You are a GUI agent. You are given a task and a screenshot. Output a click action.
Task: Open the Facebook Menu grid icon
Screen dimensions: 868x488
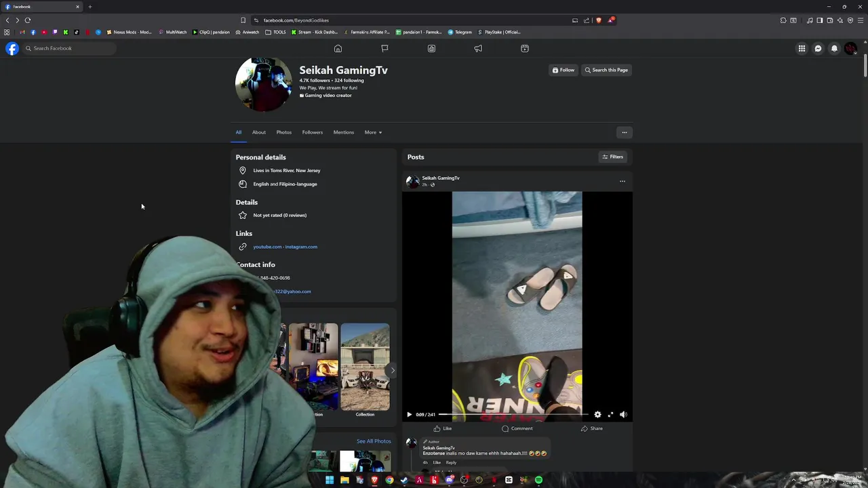(802, 48)
